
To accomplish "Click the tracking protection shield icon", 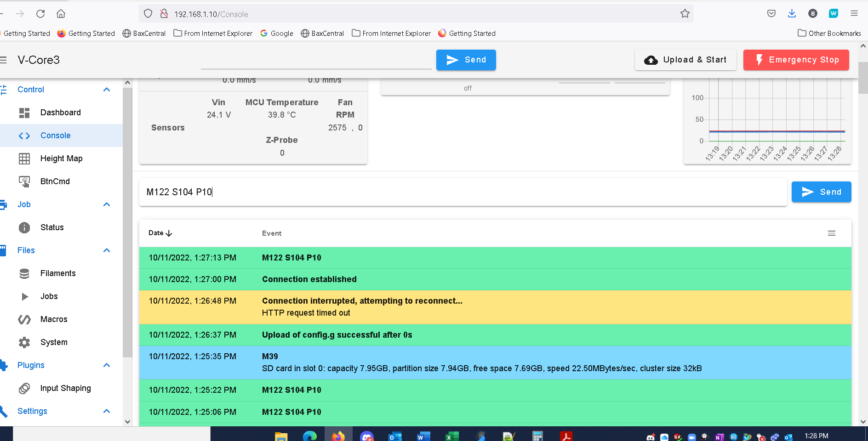I will coord(148,14).
